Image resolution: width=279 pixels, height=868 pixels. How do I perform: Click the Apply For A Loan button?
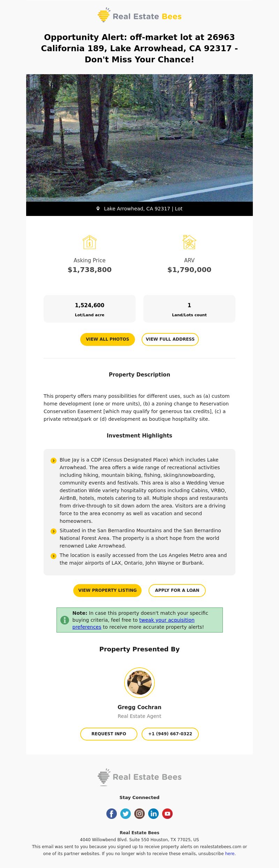point(177,590)
